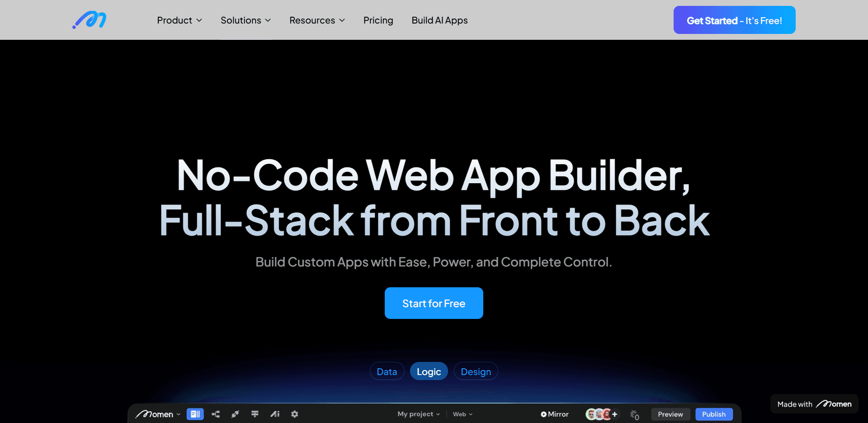Switch to the Data tab

pos(387,371)
